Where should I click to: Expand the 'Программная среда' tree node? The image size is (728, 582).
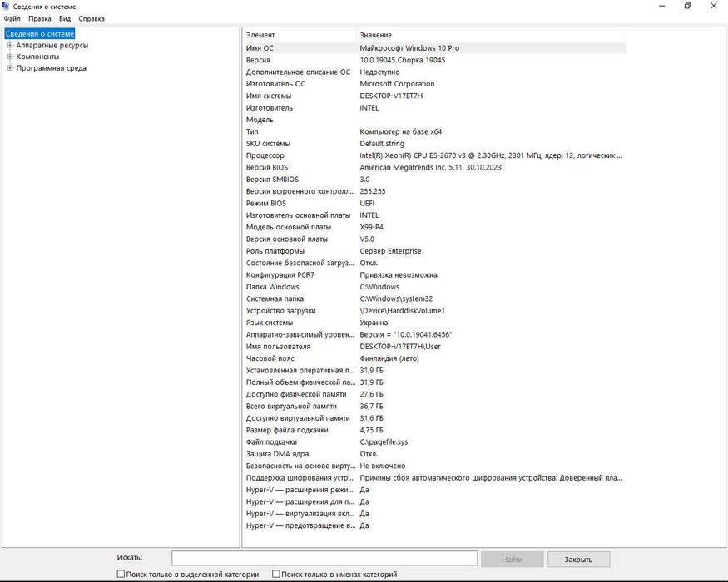10,68
